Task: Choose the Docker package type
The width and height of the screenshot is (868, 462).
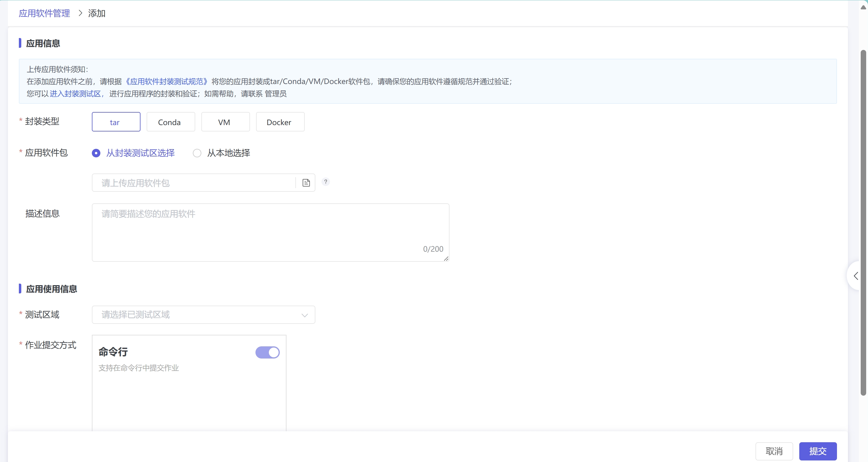Action: pos(280,122)
